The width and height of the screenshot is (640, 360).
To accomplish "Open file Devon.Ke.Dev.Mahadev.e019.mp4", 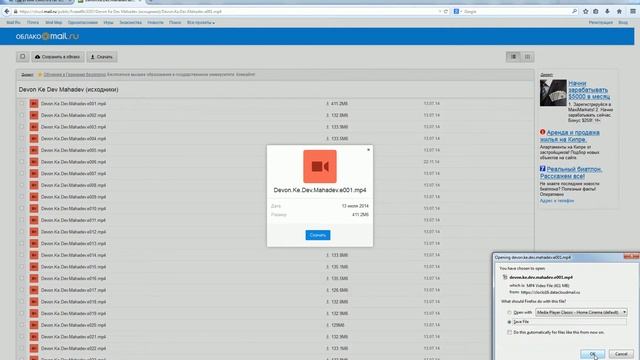I will pyautogui.click(x=73, y=313).
